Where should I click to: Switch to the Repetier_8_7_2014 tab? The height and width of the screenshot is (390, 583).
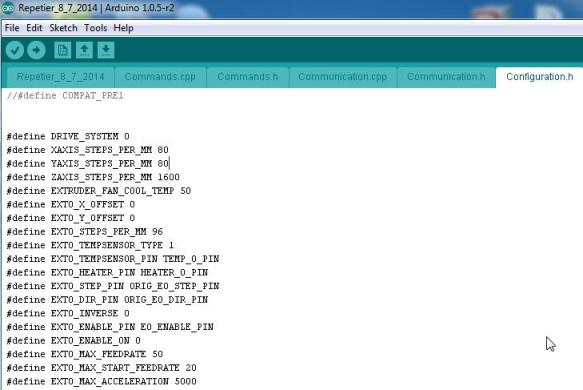pos(60,77)
